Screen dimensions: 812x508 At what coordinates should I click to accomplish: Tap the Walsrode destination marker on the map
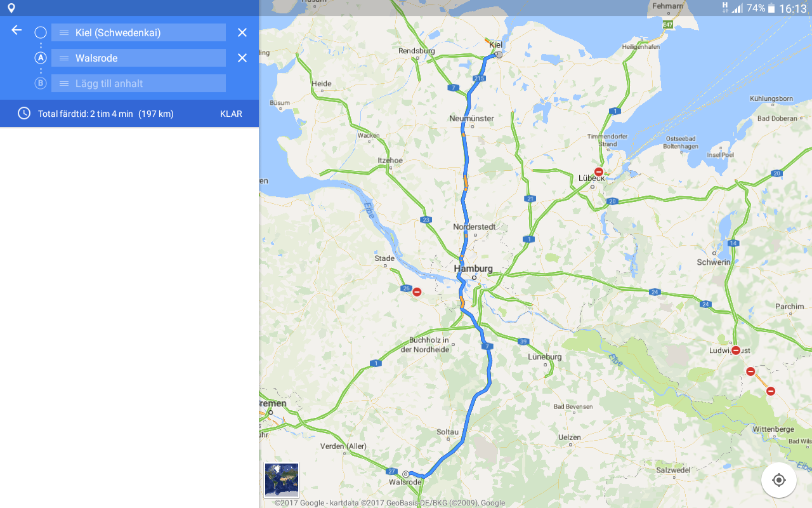coord(405,474)
